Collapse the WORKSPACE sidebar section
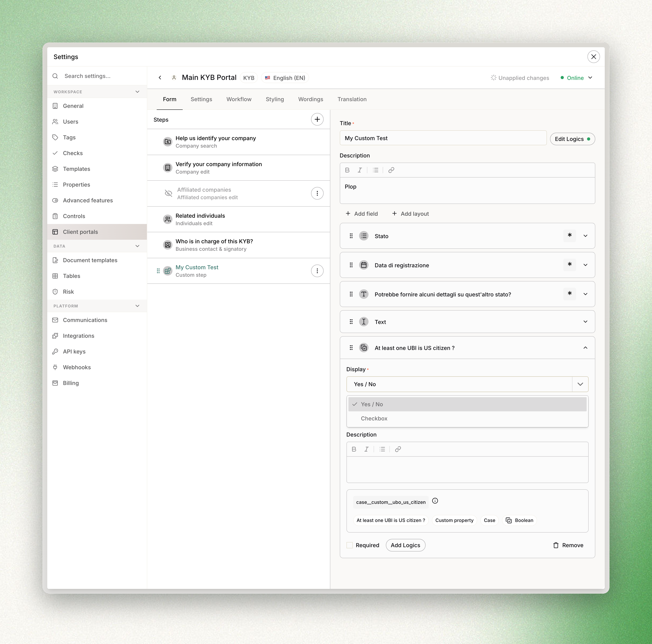 pos(137,92)
